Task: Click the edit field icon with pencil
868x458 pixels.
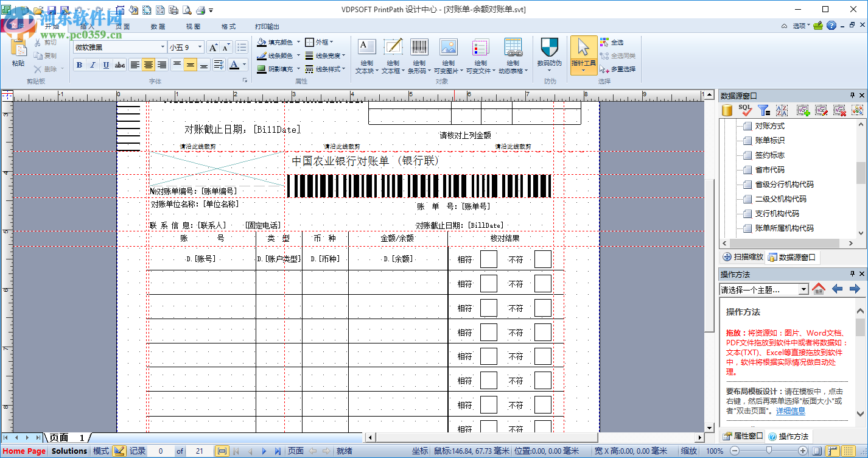Action: (x=821, y=110)
